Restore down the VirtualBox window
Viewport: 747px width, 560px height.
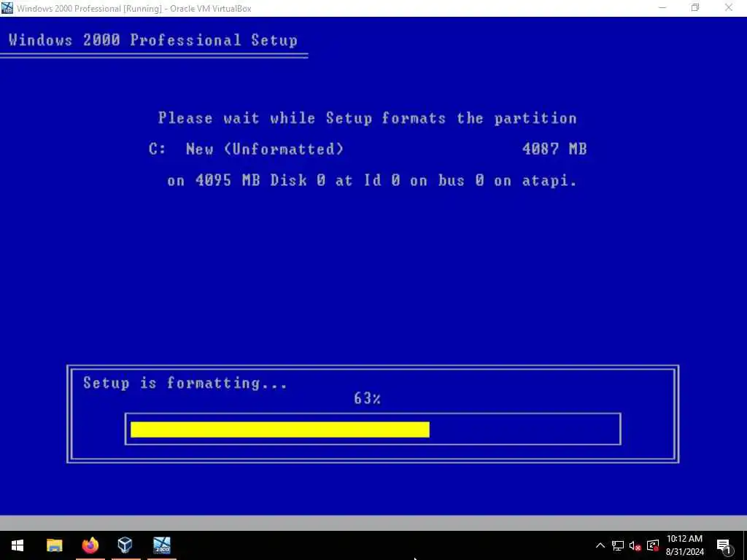point(695,7)
